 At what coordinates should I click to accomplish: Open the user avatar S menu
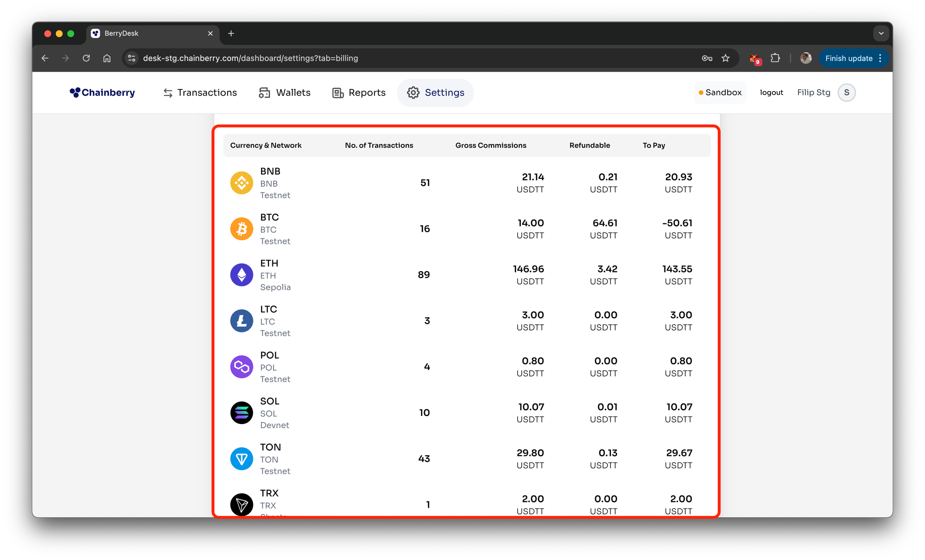tap(846, 93)
